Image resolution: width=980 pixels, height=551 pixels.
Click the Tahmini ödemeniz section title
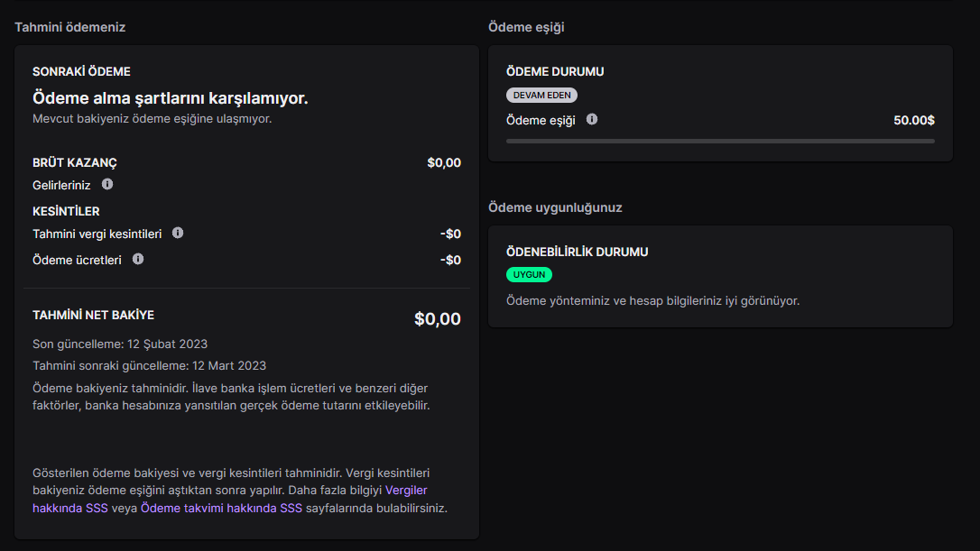tap(69, 27)
